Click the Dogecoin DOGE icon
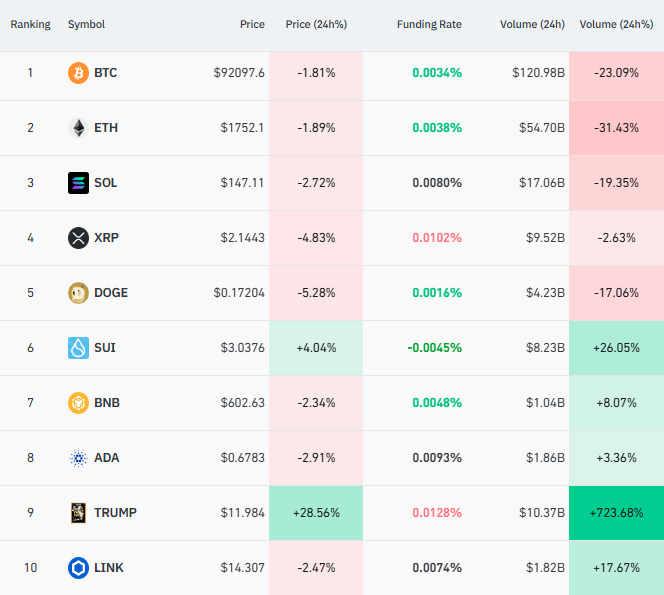Image resolution: width=664 pixels, height=595 pixels. [78, 293]
